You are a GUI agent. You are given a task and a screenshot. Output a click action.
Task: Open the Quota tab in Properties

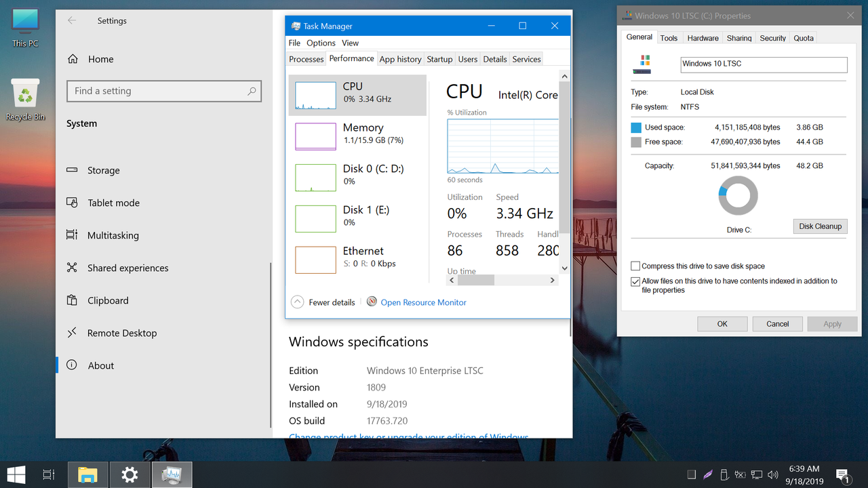pos(804,38)
